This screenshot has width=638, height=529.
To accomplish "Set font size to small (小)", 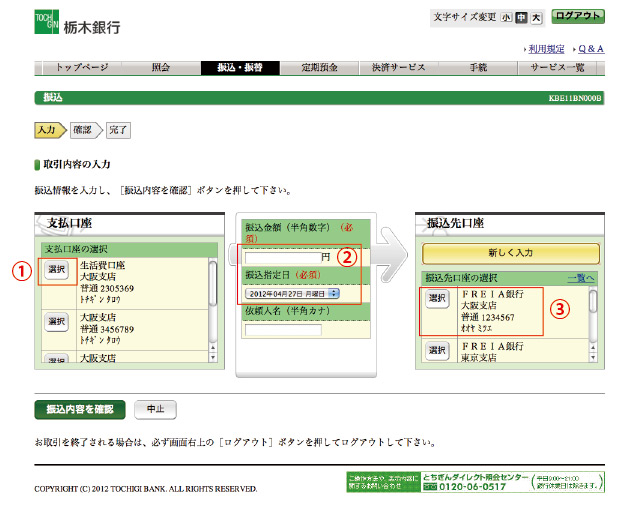I will 507,17.
